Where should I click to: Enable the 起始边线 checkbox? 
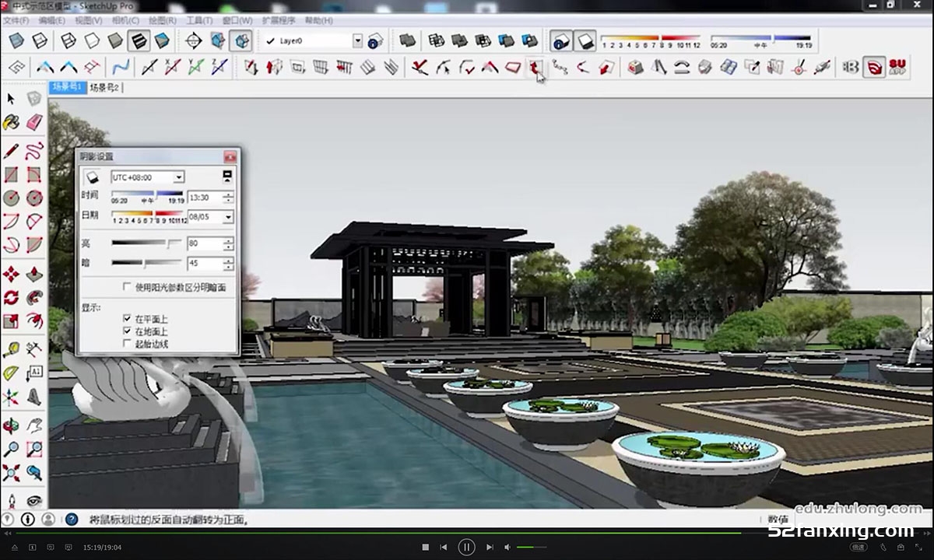click(127, 344)
